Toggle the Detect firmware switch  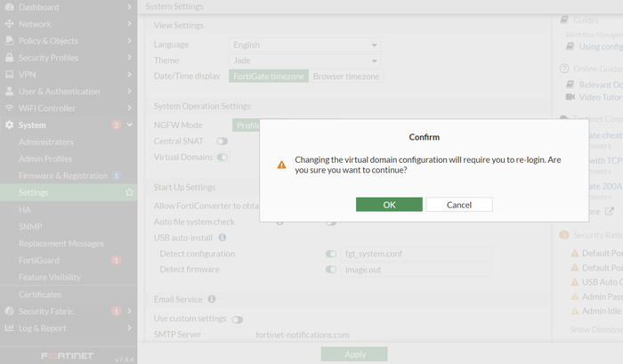tap(331, 270)
